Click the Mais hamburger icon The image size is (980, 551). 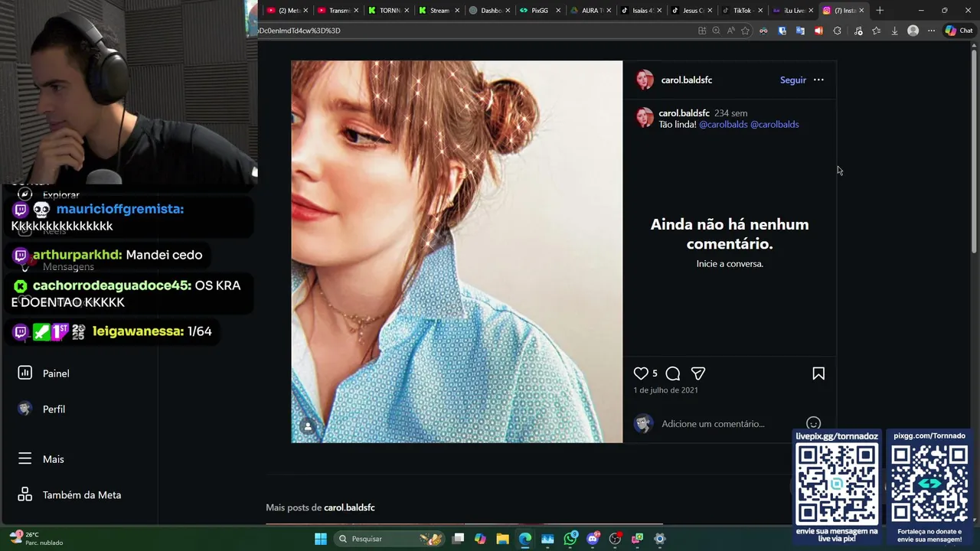click(25, 458)
